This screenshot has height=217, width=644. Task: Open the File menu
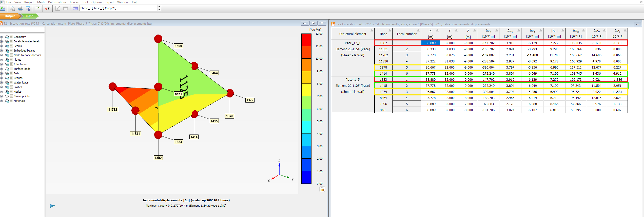click(9, 2)
